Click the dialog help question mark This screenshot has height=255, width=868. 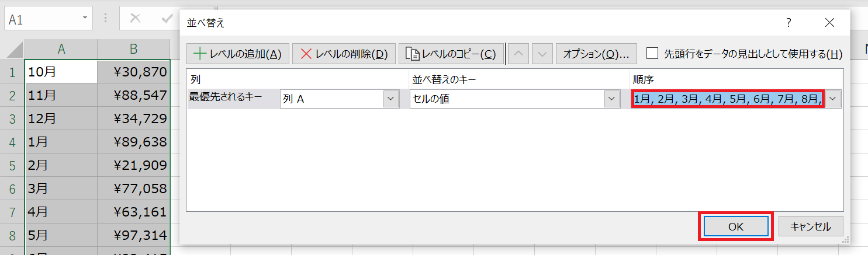click(789, 23)
